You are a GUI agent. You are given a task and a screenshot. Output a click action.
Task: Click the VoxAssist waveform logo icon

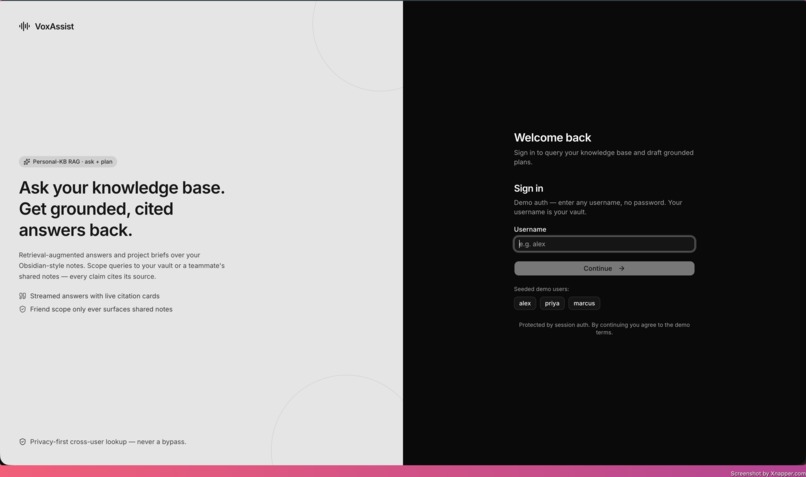(24, 26)
